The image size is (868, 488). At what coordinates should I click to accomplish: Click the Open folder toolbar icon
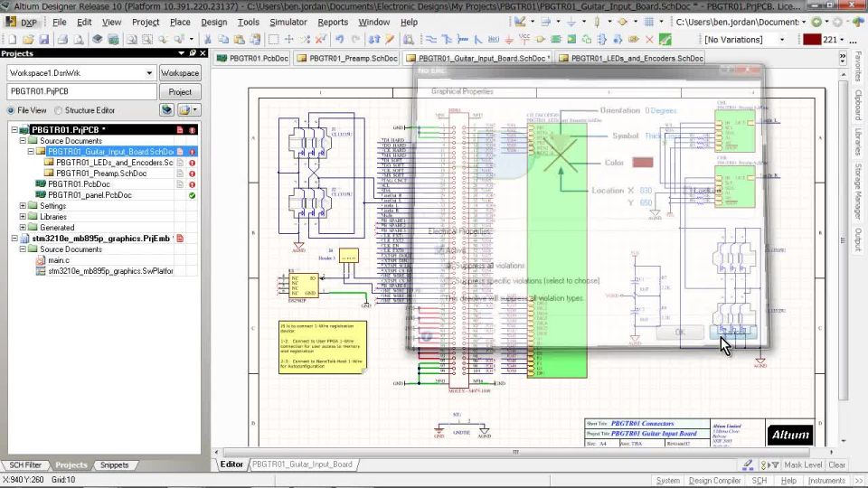coord(28,40)
